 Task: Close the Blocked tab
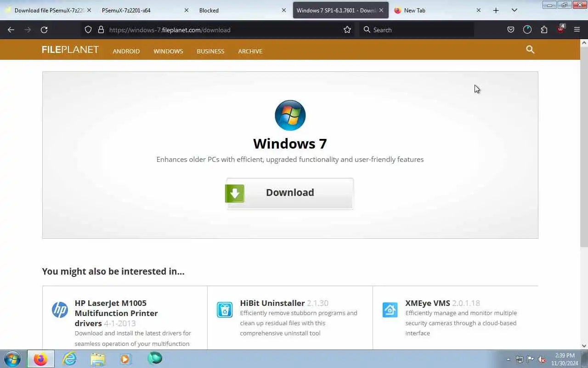[x=284, y=10]
